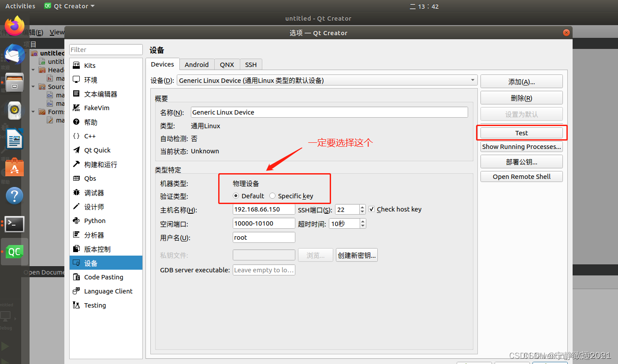Open the 分析器 settings category
Viewport: 618px width, 364px height.
[106, 234]
